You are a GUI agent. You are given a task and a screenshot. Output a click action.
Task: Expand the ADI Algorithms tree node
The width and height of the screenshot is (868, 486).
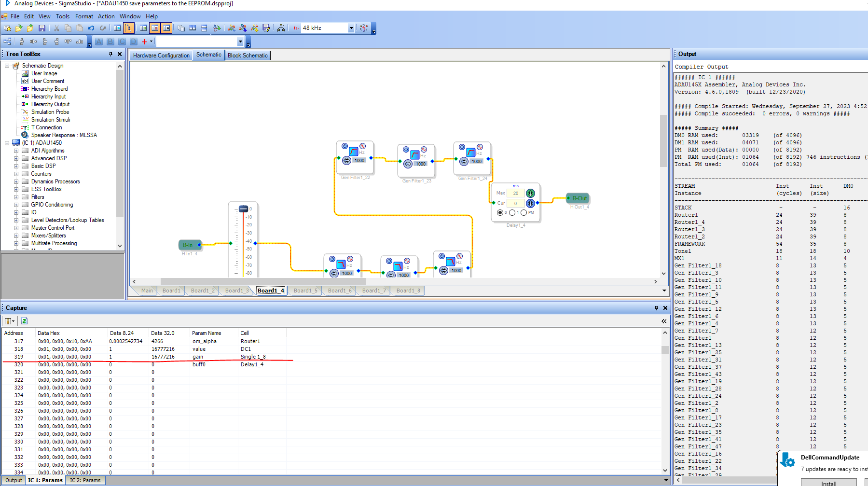point(16,151)
